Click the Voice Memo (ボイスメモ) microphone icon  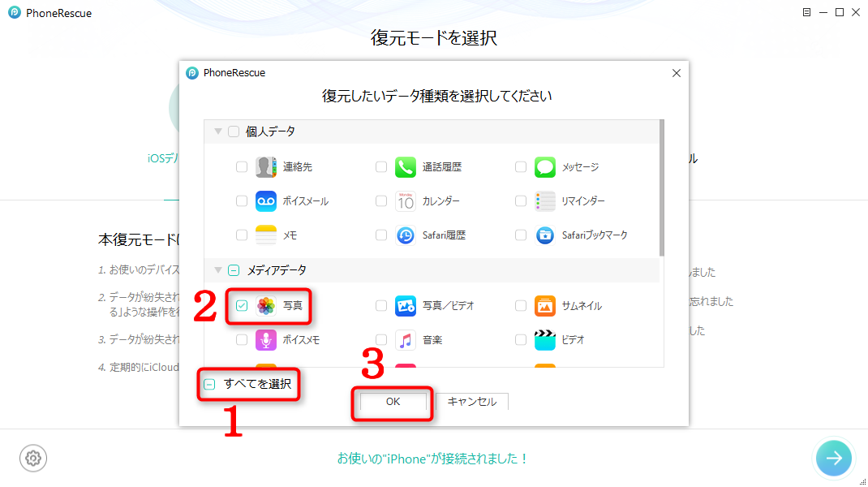[266, 339]
